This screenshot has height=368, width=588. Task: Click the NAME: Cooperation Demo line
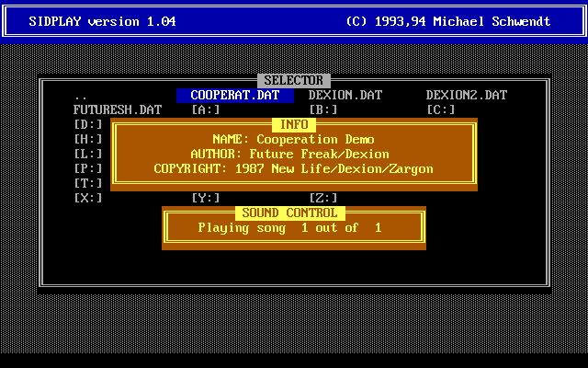coord(294,139)
